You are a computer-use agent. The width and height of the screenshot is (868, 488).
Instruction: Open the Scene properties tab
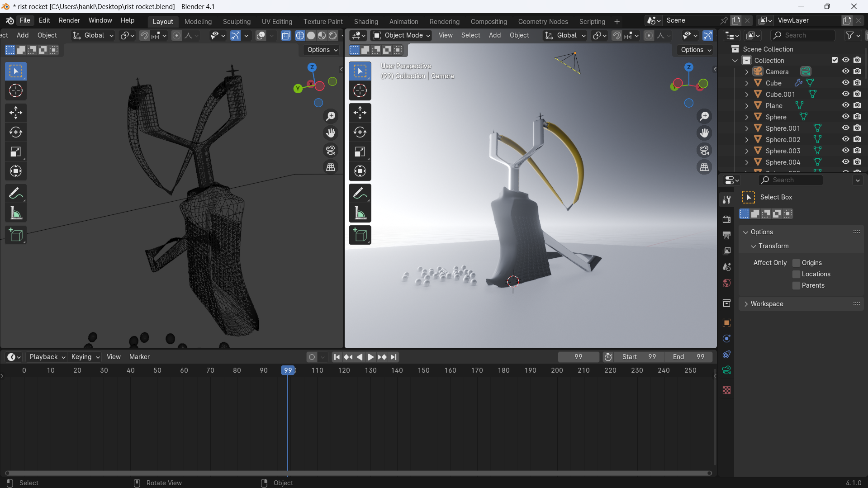726,267
